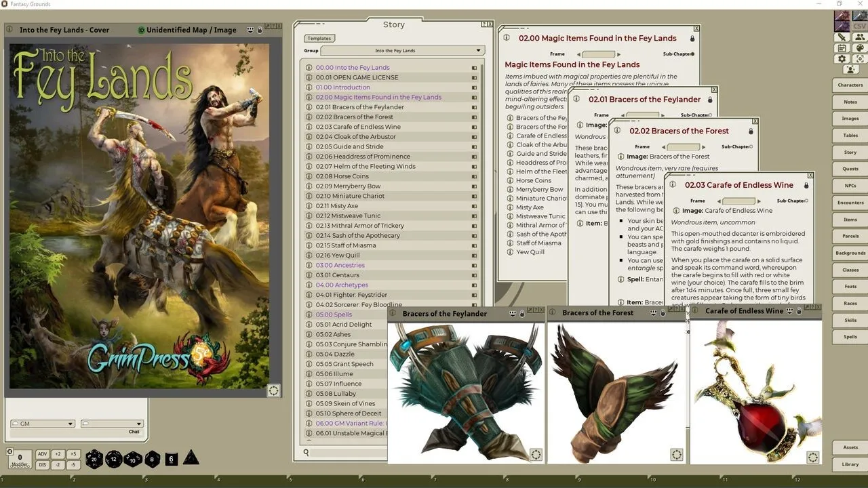Click frame selector box in 02.00 window
This screenshot has height=488, width=868.
click(598, 54)
